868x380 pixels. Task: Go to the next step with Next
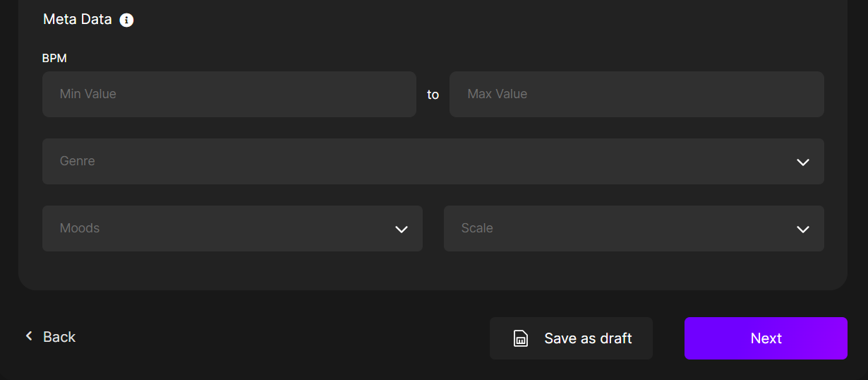tap(766, 338)
